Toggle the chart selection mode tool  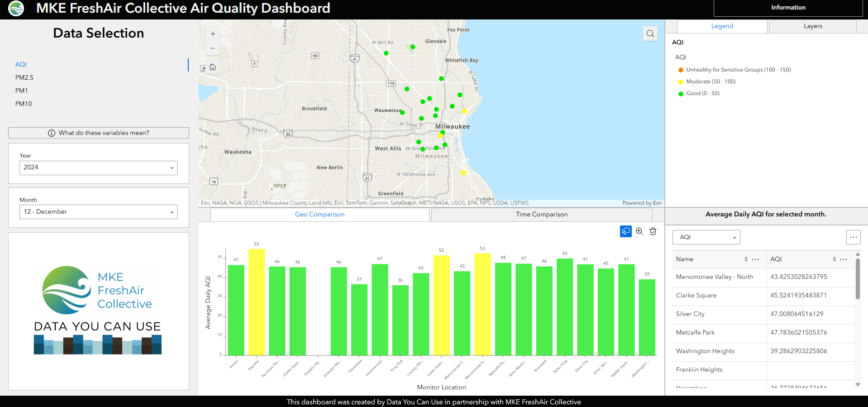tap(625, 231)
